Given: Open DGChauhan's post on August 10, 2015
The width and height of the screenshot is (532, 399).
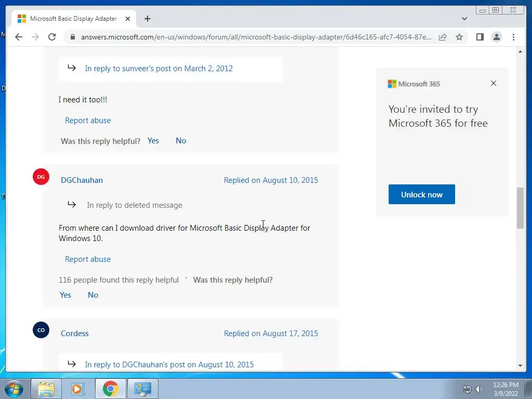Looking at the screenshot, I should (x=169, y=365).
